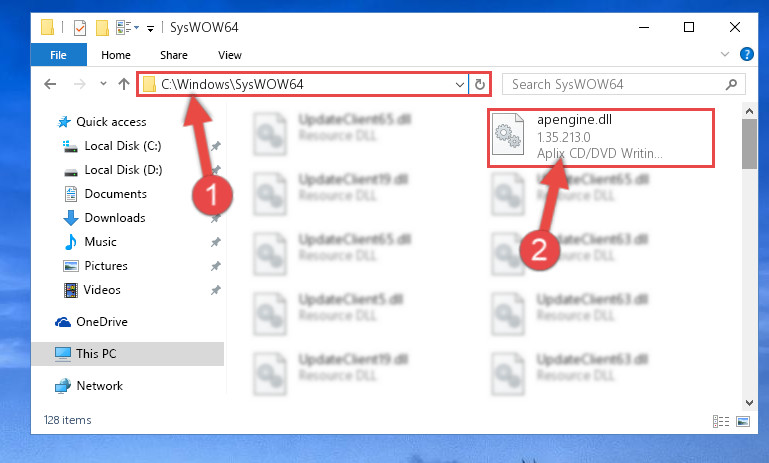Select the apengine.dll file

[x=601, y=138]
